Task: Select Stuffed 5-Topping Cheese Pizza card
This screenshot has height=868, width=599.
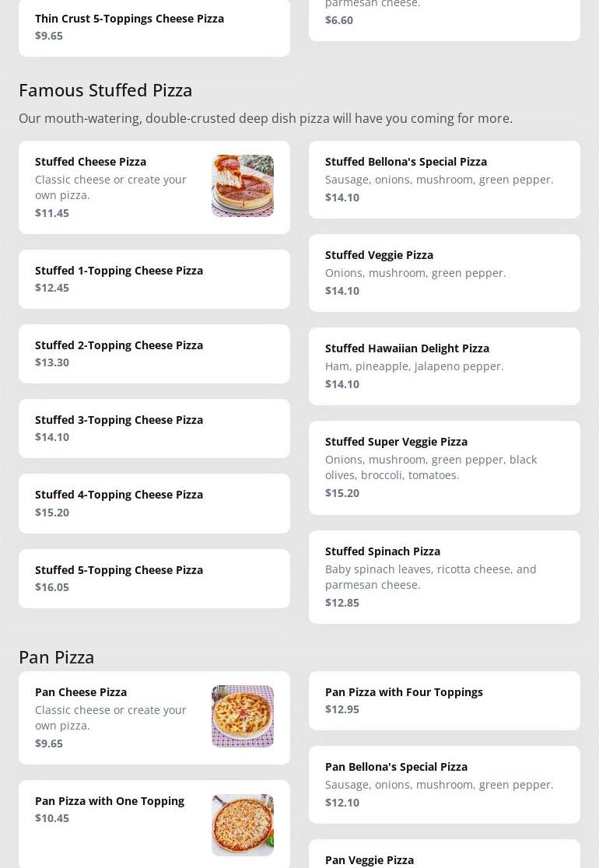Action: click(154, 578)
